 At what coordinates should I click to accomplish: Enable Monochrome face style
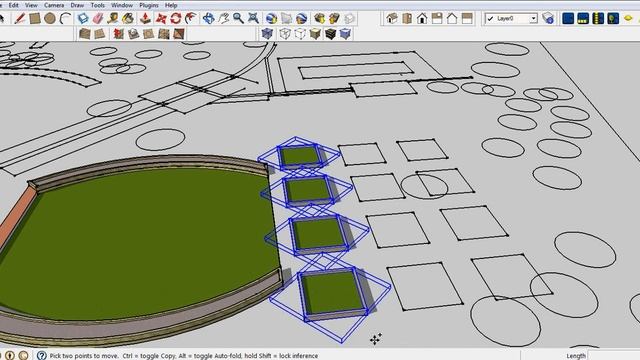(345, 34)
